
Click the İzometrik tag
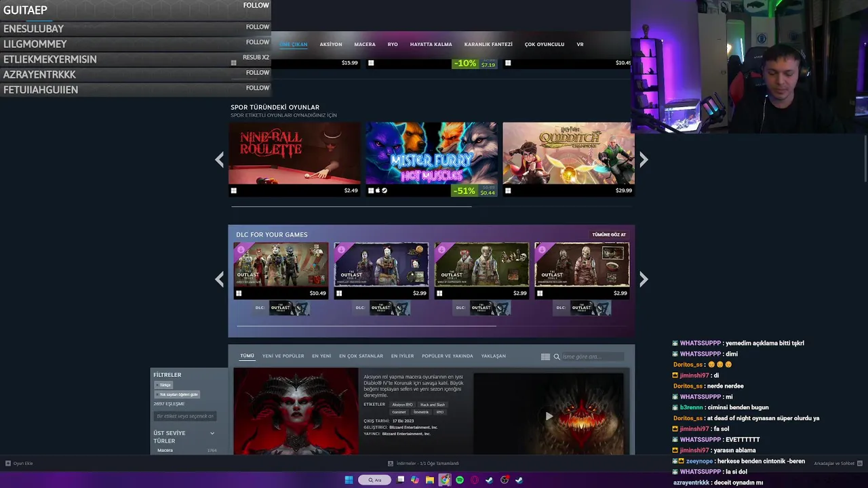pyautogui.click(x=421, y=412)
